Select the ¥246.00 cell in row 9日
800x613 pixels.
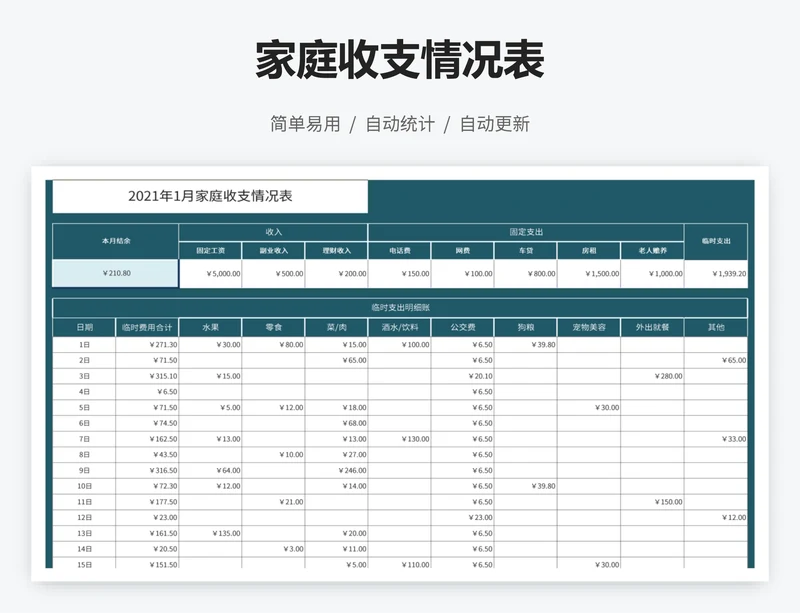pos(337,471)
